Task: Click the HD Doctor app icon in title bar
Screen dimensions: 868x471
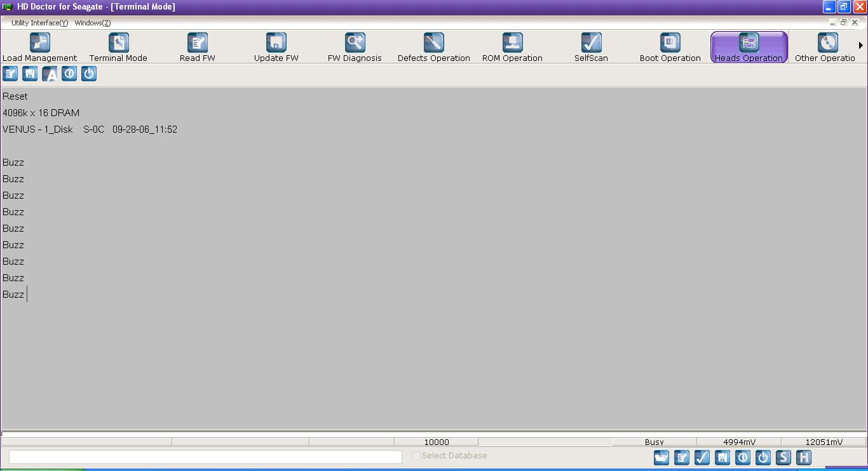Action: (8, 7)
